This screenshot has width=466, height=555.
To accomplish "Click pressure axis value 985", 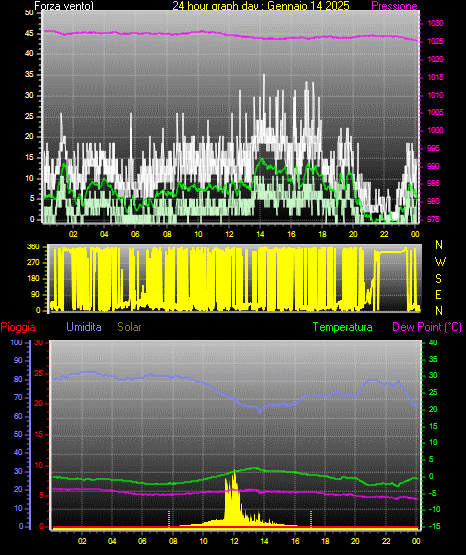I will click(433, 183).
